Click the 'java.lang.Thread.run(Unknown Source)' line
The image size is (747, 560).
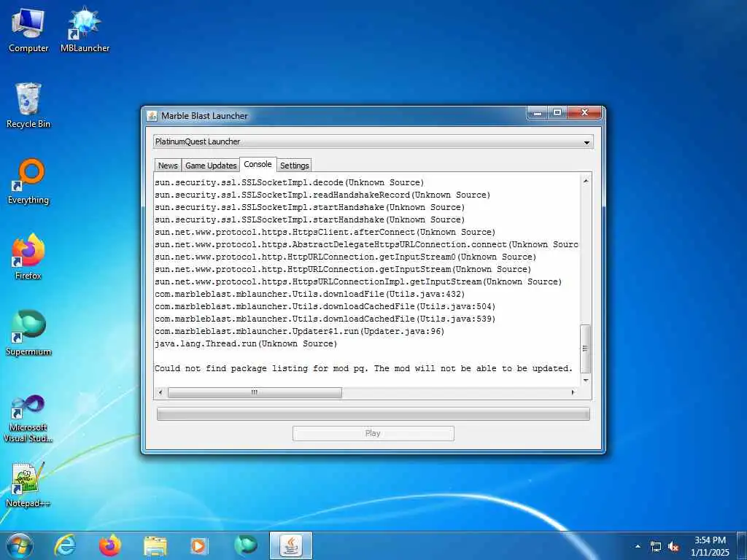pos(246,343)
